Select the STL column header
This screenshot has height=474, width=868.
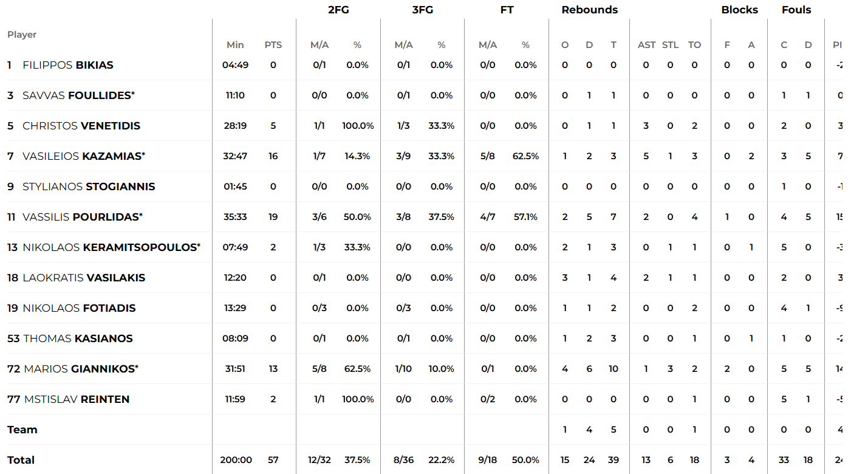tap(671, 45)
